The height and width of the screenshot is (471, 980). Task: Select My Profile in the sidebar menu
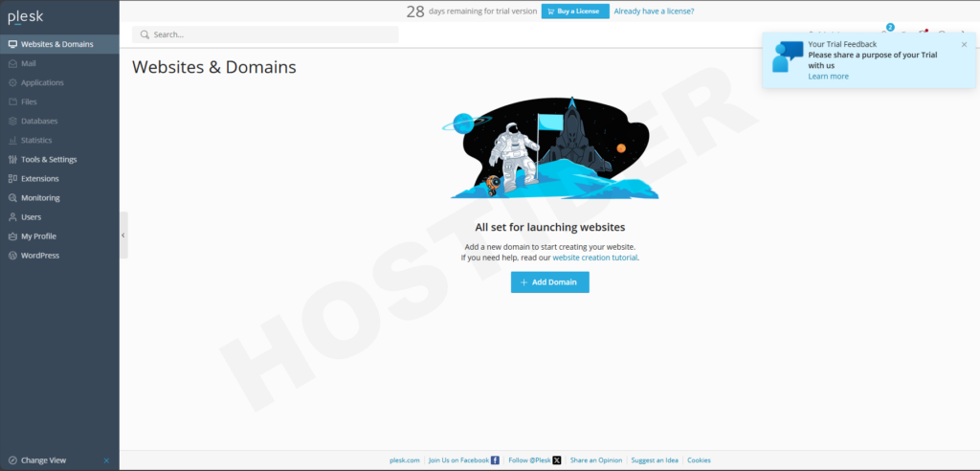tap(38, 236)
